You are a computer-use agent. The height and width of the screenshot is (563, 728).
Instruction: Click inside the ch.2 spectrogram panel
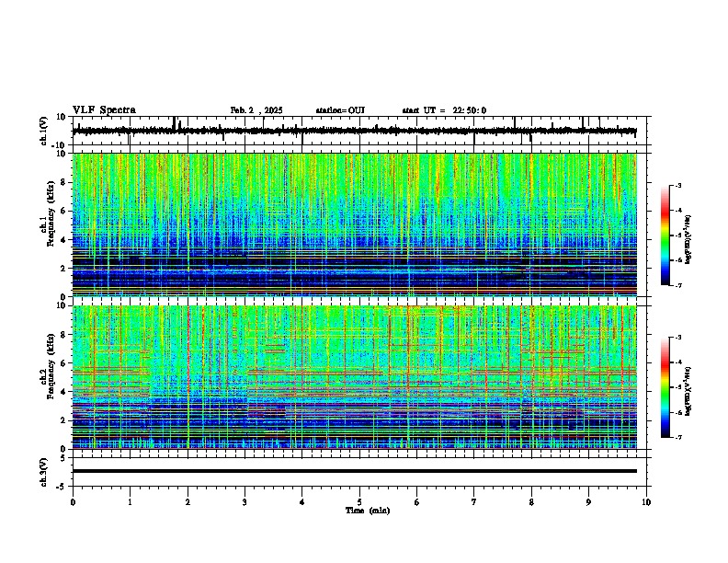click(355, 377)
